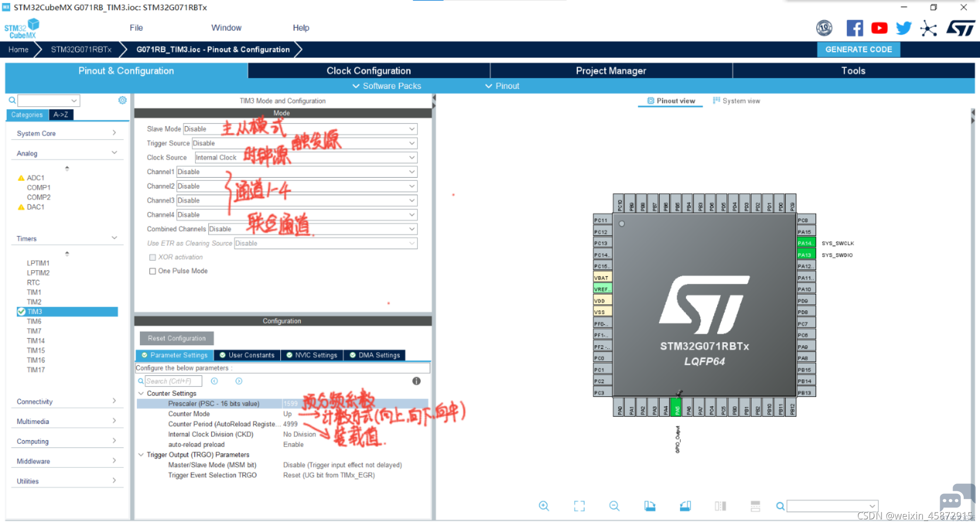980x526 pixels.
Task: Open the Channel1 dropdown
Action: [x=297, y=172]
